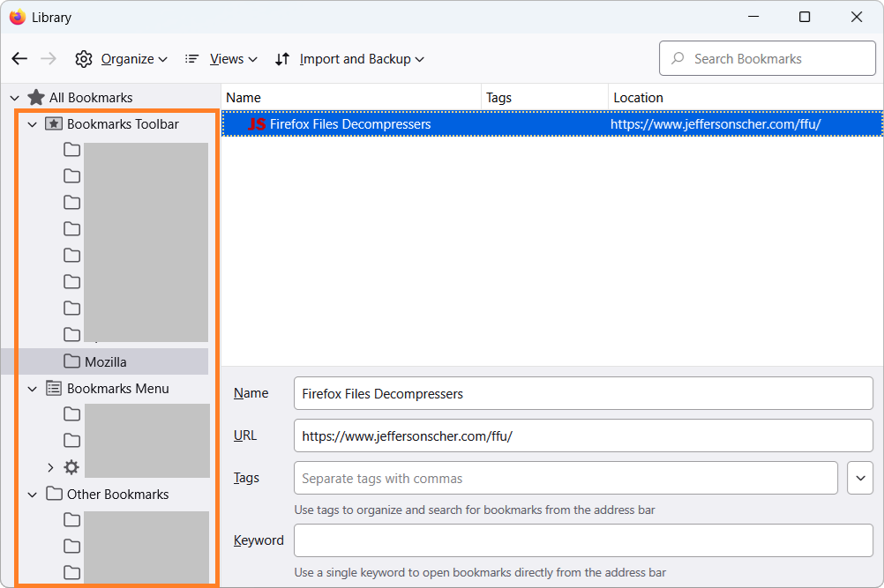Screen dimensions: 884x588
Task: Collapse the Bookmarks Toolbar branch
Action: pos(33,124)
